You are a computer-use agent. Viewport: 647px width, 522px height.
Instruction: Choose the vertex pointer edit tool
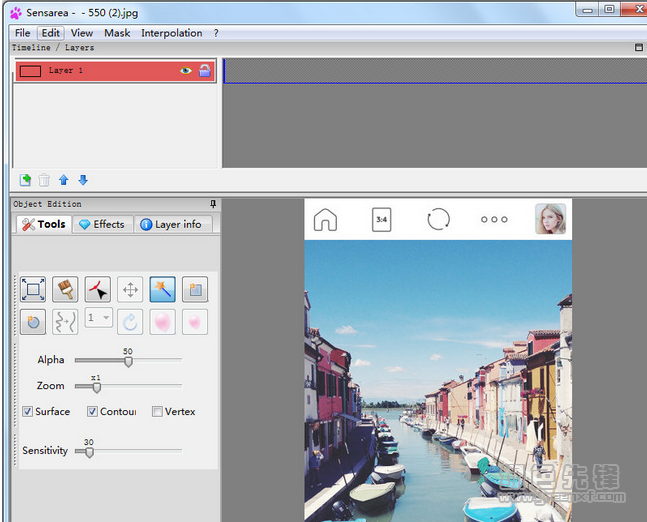[98, 290]
